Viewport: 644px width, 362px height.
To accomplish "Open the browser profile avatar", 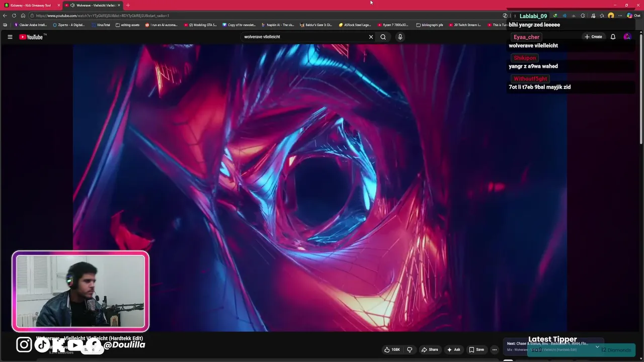I will click(x=611, y=16).
